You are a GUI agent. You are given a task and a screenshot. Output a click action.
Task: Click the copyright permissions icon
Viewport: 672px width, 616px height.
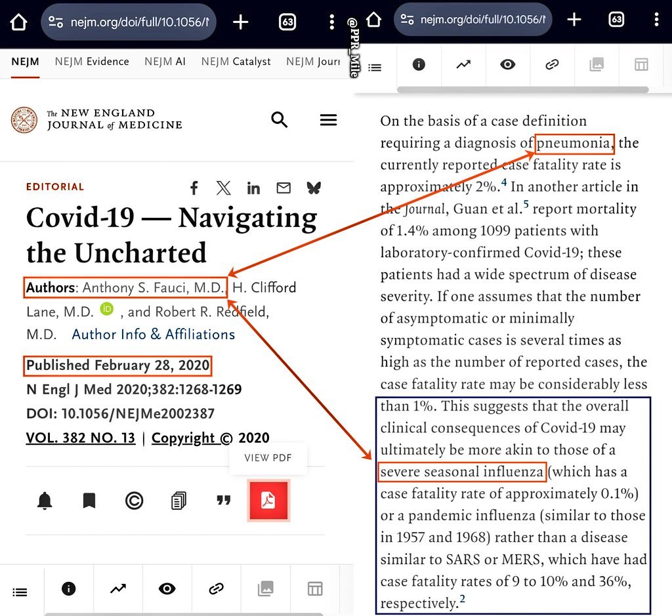[x=134, y=501]
